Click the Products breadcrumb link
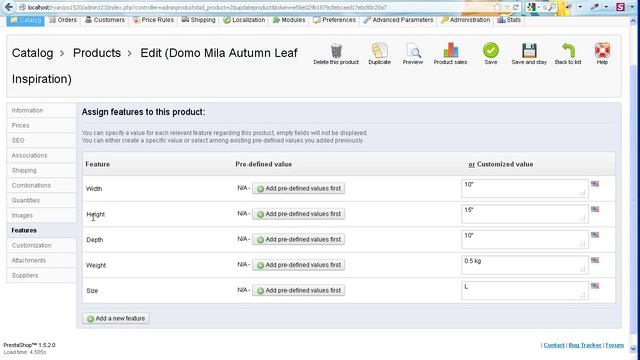 [97, 53]
